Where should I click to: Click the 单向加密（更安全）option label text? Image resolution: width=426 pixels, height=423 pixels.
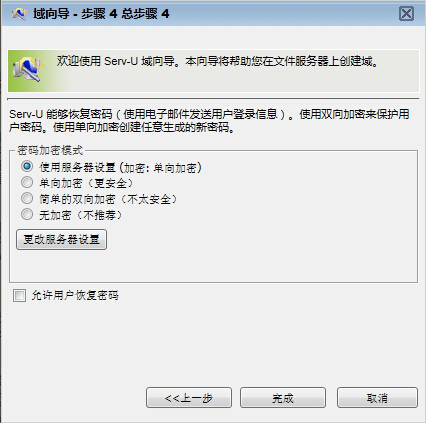click(86, 183)
